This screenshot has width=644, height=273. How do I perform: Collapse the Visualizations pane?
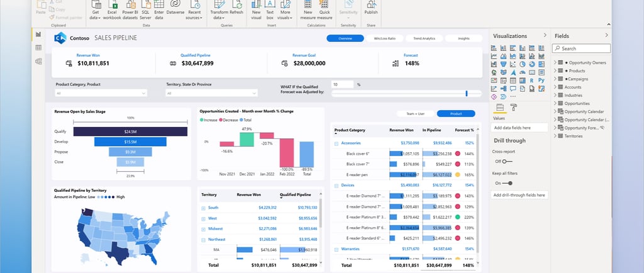pos(545,35)
